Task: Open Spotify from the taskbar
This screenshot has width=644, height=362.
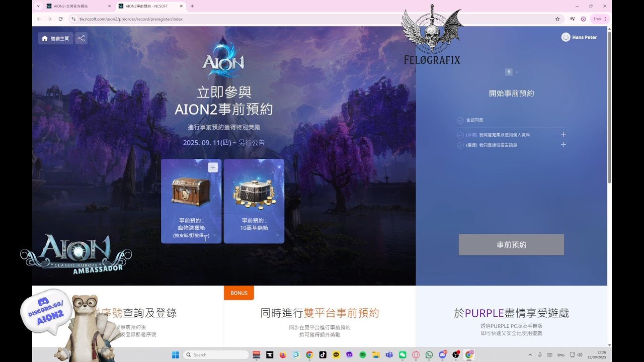Action: tap(363, 355)
